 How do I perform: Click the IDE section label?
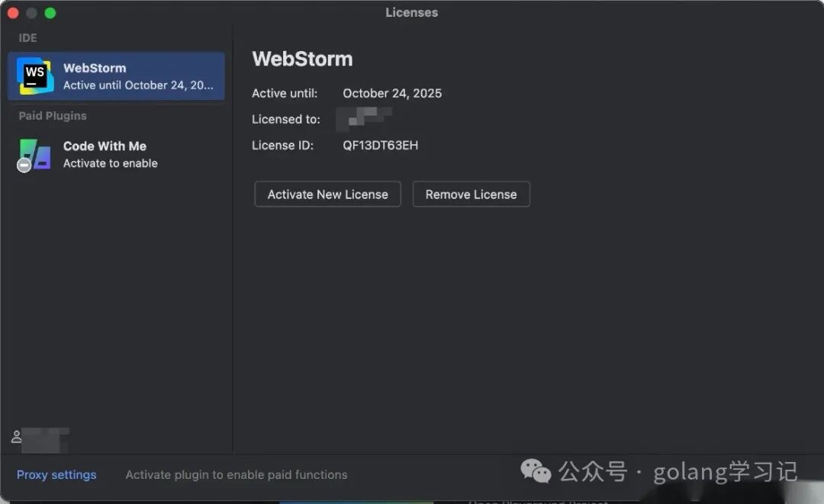click(x=28, y=38)
